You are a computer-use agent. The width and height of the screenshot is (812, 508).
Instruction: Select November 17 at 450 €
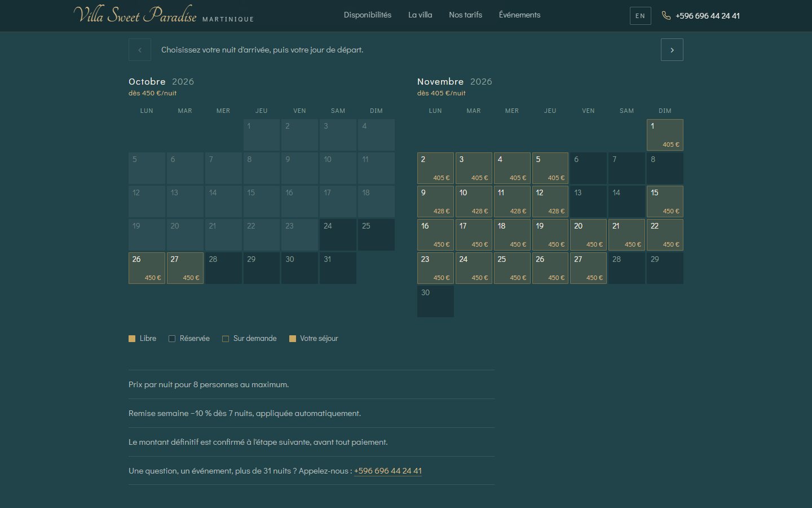(474, 235)
